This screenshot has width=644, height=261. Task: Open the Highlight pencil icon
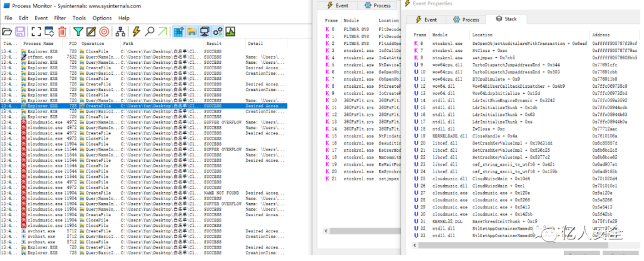[91, 31]
